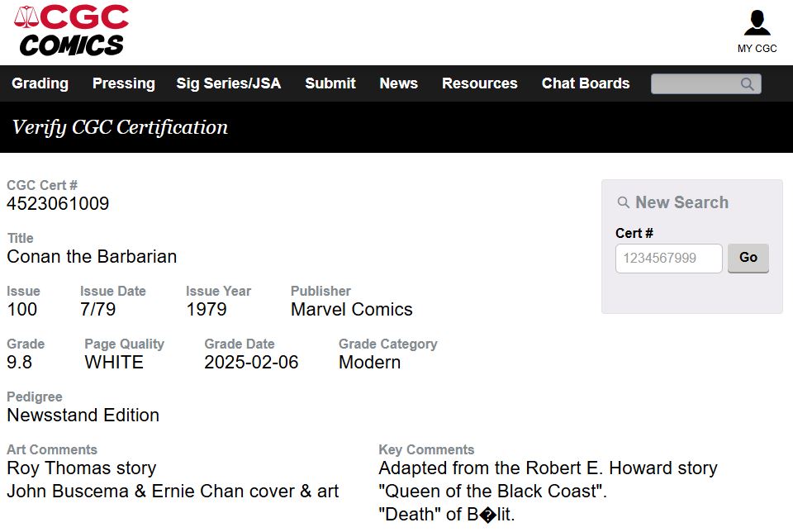Open the Resources menu

tap(479, 83)
